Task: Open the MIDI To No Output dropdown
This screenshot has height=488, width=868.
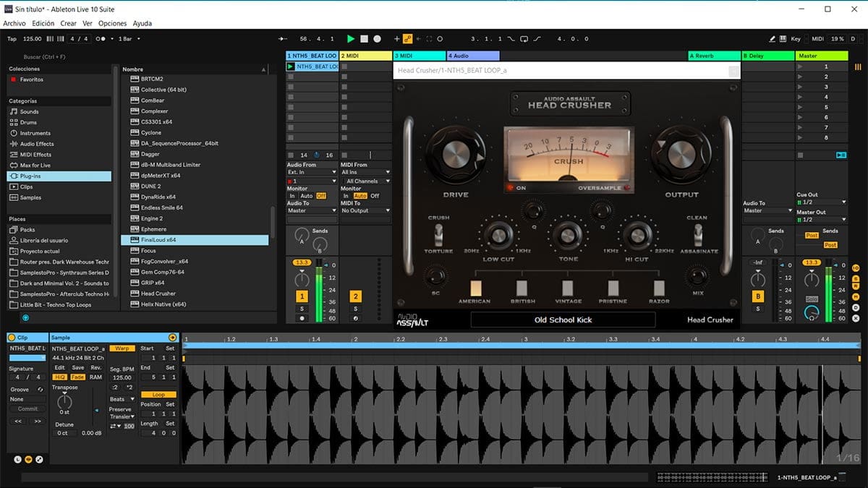Action: [x=366, y=210]
